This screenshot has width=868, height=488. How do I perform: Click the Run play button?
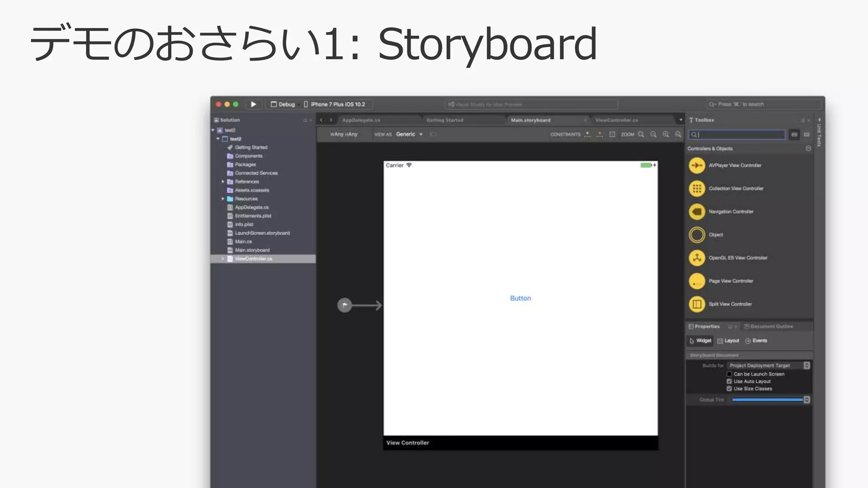(253, 104)
